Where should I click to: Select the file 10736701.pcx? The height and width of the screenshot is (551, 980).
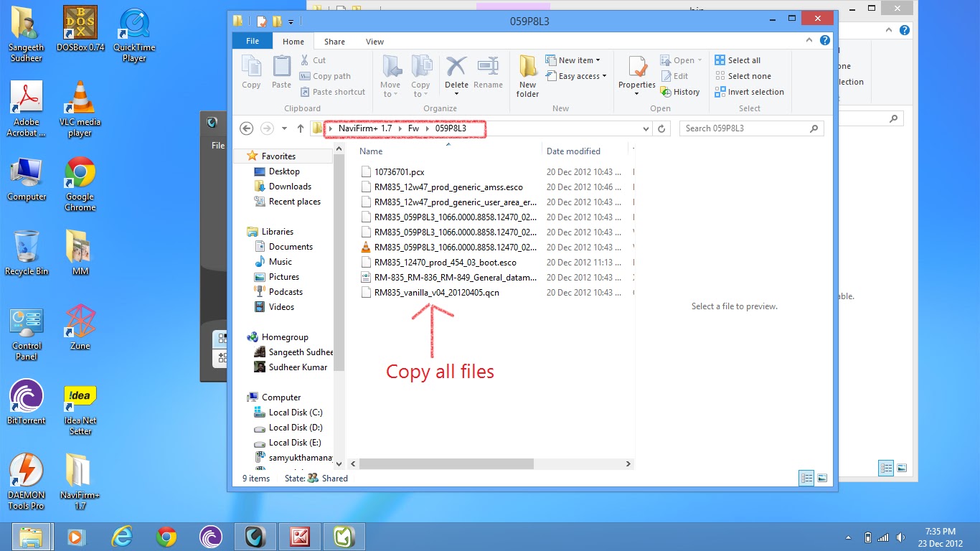coord(399,172)
